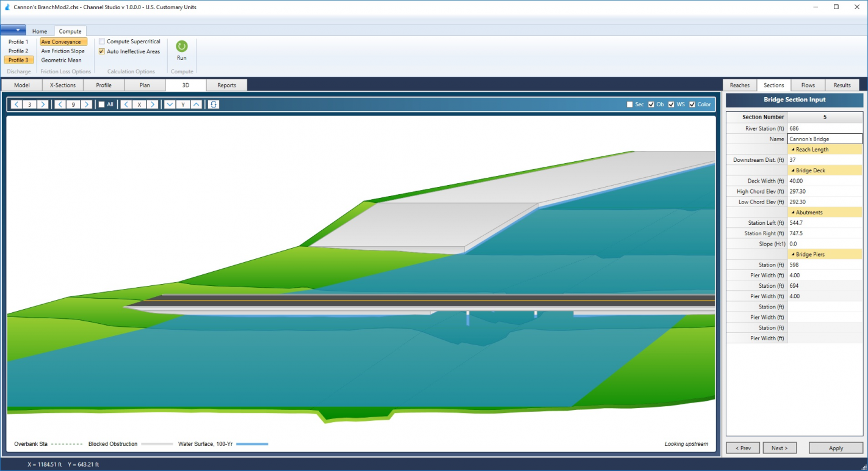Open the Plan view tab
Viewport: 868px width, 471px height.
pyautogui.click(x=145, y=85)
